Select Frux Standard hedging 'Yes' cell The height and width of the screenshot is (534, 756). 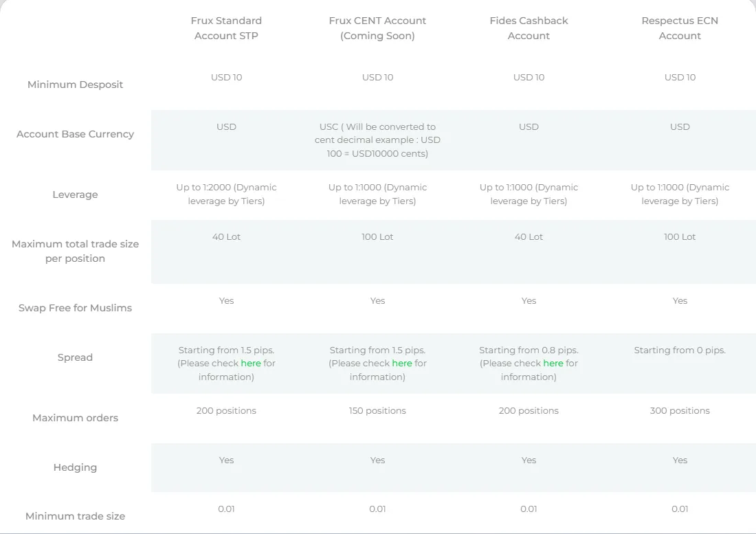coord(226,460)
